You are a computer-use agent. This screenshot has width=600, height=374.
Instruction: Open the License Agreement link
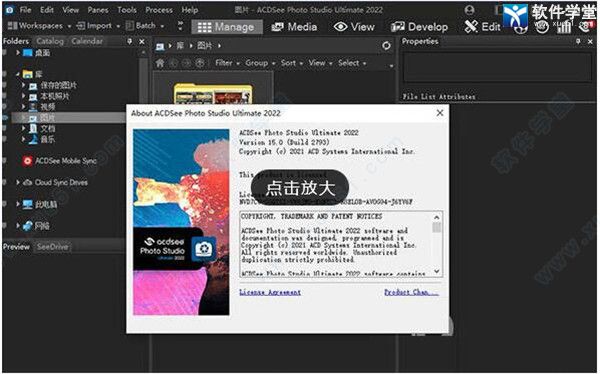click(x=270, y=292)
